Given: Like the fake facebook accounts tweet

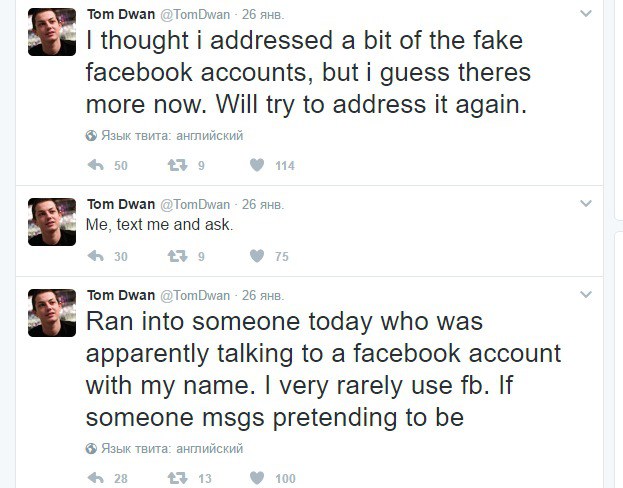Looking at the screenshot, I should (x=256, y=165).
